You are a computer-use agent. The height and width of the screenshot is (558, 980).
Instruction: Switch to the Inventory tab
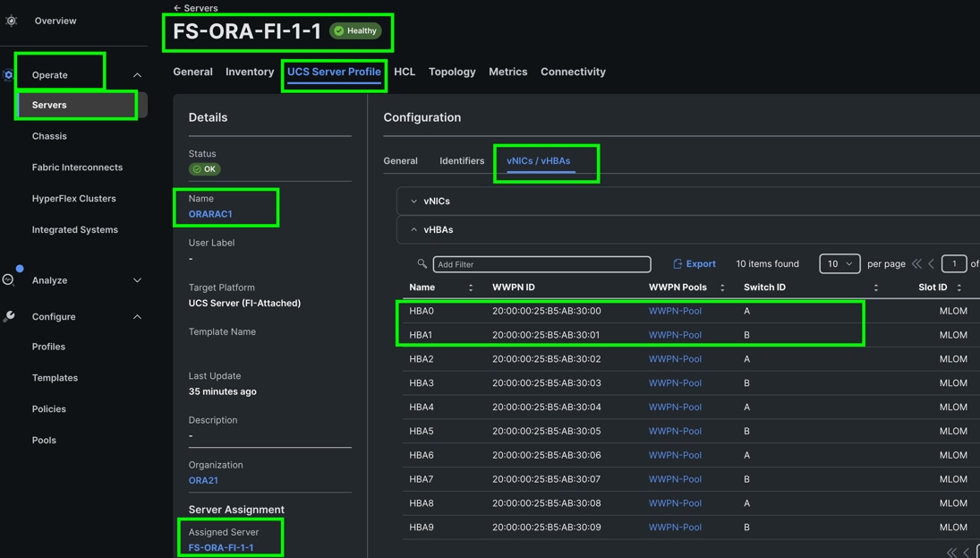250,72
